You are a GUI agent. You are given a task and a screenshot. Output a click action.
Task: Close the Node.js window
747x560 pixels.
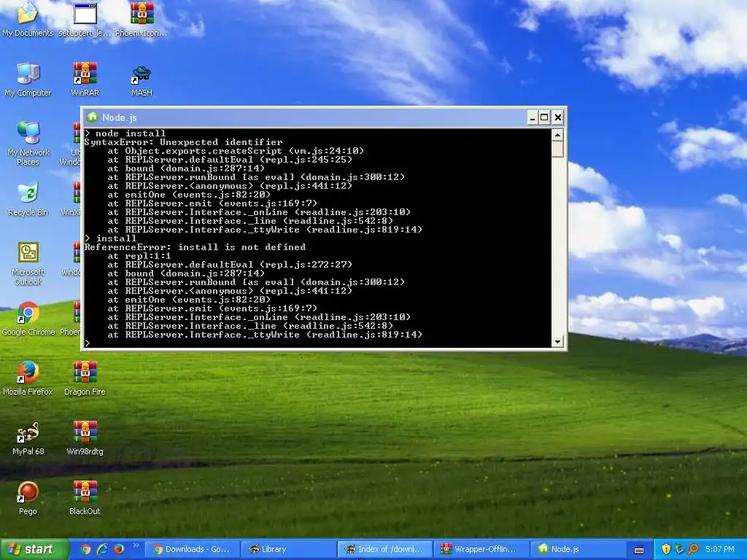pyautogui.click(x=558, y=117)
